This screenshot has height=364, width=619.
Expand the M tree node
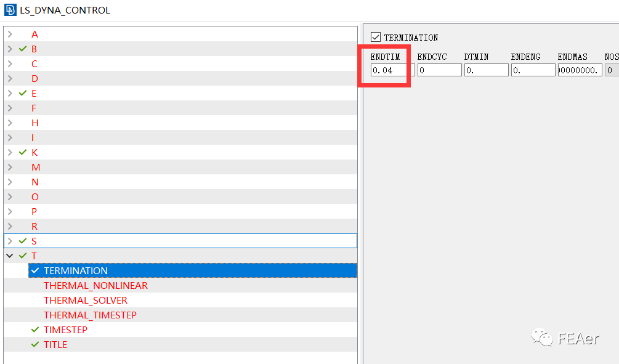click(10, 168)
